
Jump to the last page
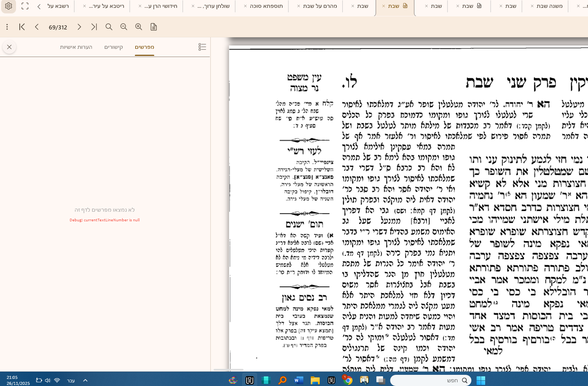[94, 27]
